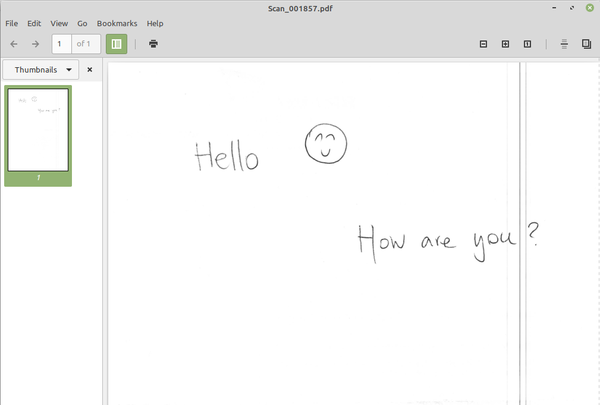Maximize the document viewer window

click(x=572, y=8)
